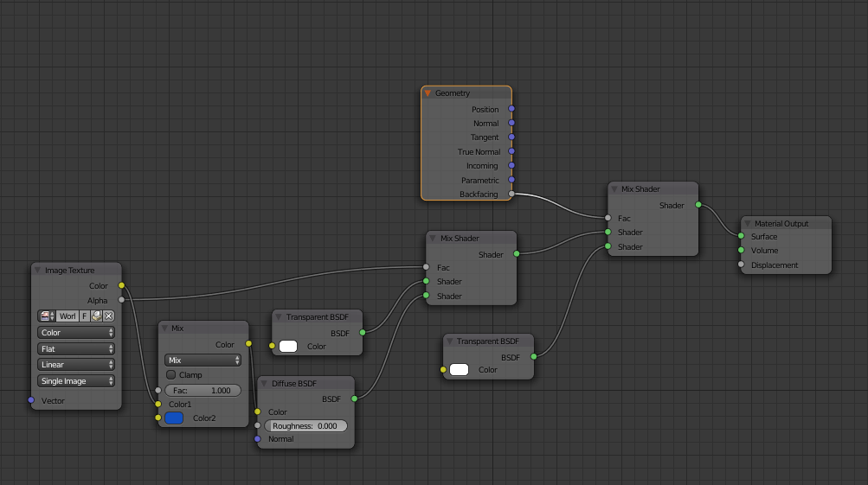The height and width of the screenshot is (485, 868).
Task: Select the Material Output Volume socket
Action: click(x=742, y=251)
